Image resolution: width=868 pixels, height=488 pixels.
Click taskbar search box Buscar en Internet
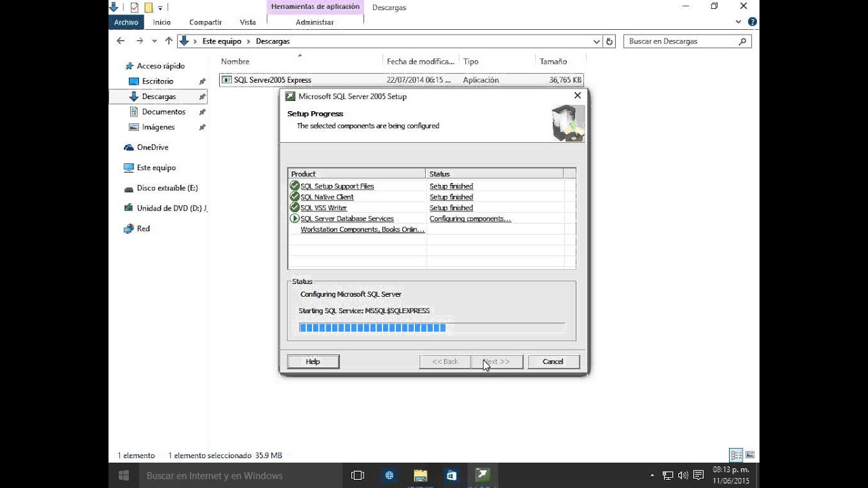tap(241, 476)
